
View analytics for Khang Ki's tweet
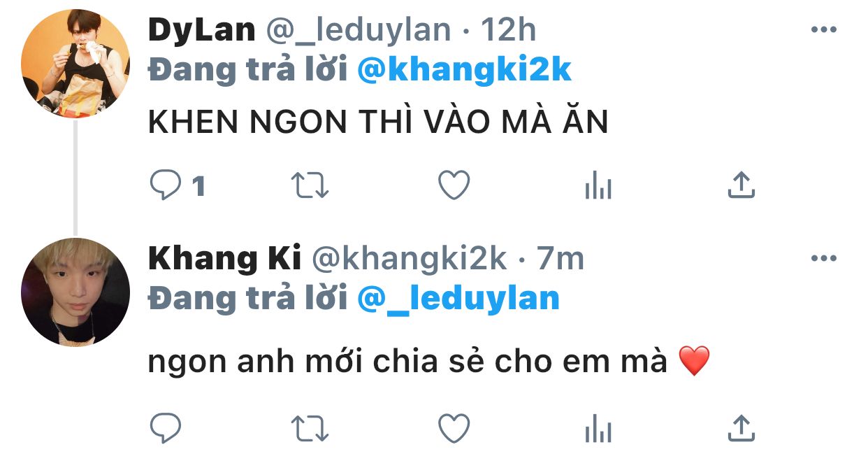pyautogui.click(x=598, y=428)
